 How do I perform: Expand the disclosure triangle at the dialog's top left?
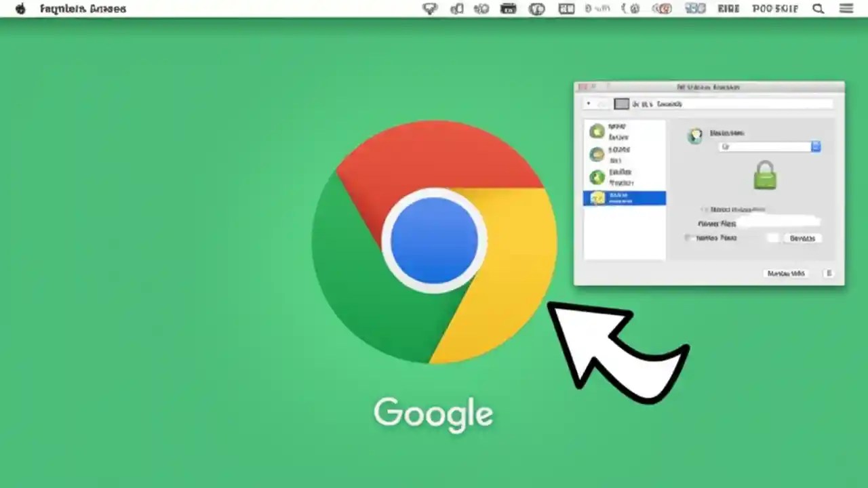(x=589, y=103)
